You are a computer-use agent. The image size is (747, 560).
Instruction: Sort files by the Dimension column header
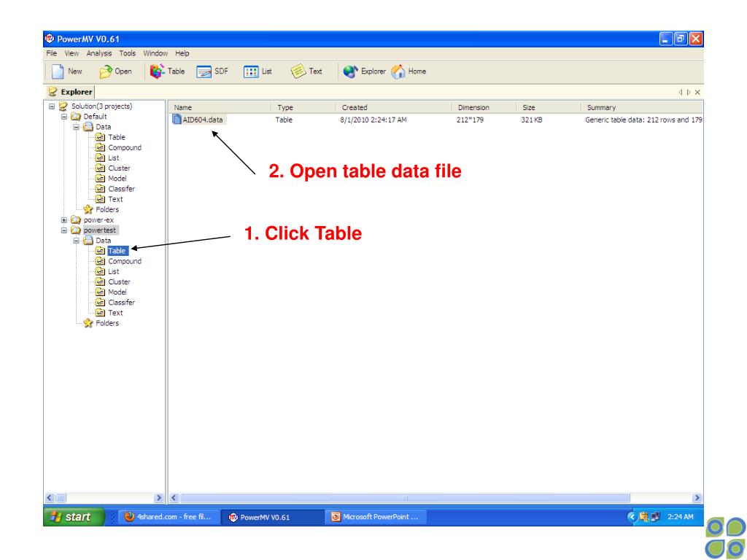tap(484, 108)
